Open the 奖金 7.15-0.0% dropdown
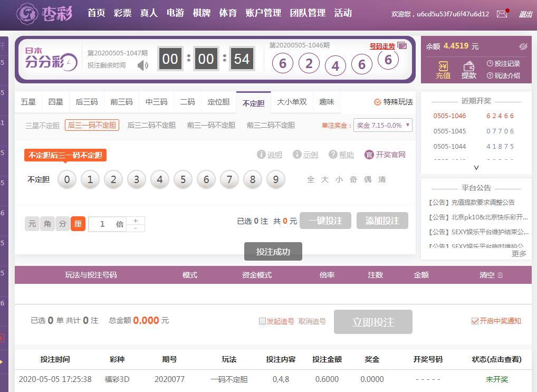 [383, 125]
